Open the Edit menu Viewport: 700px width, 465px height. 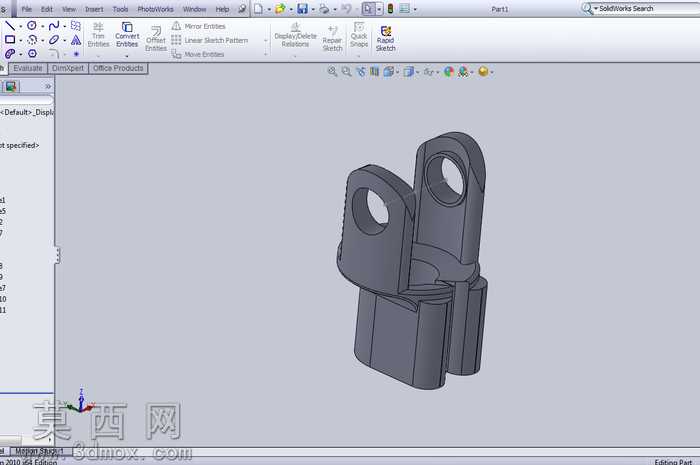(x=46, y=9)
